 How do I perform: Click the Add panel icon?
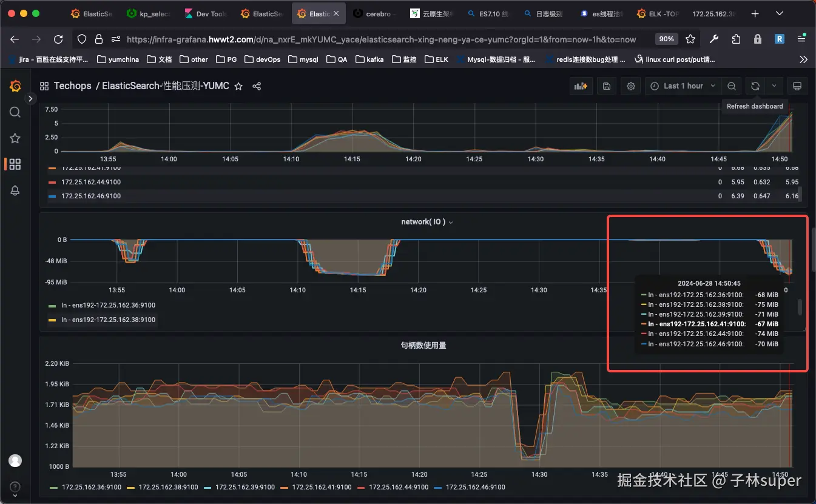coord(581,86)
